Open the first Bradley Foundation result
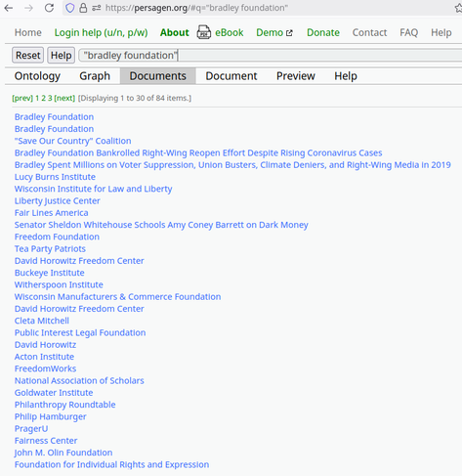Image resolution: width=462 pixels, height=476 pixels. (x=54, y=117)
